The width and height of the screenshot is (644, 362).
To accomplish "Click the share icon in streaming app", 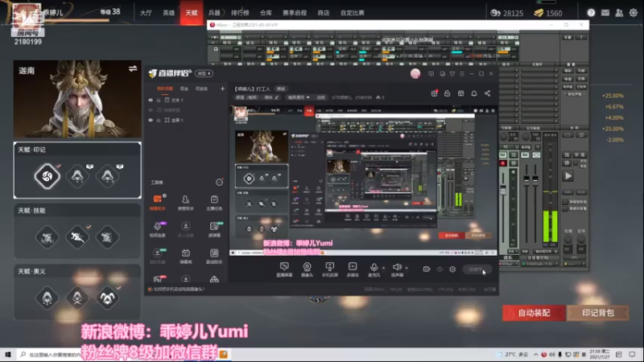I will pyautogui.click(x=487, y=93).
